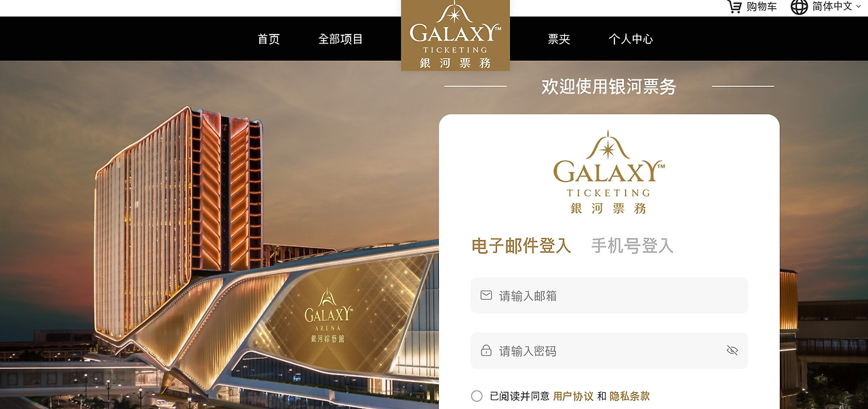Click the lock icon in password field
This screenshot has width=868, height=409.
[x=486, y=351]
